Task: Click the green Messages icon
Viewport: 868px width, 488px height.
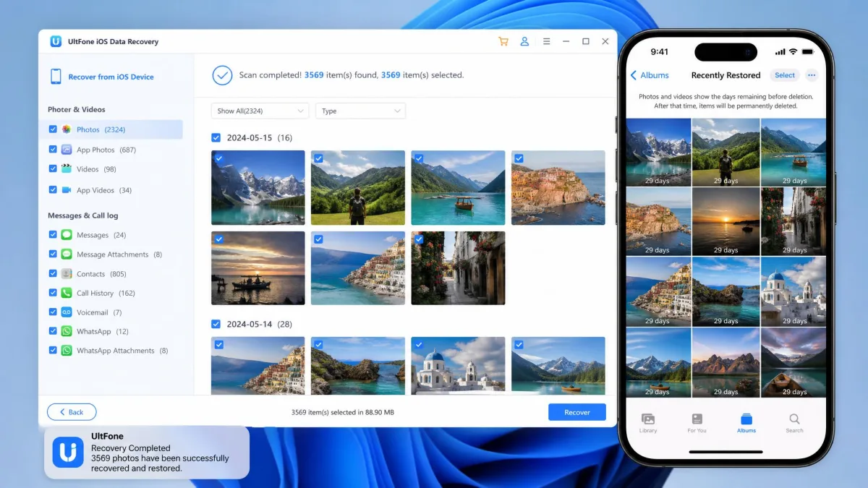Action: [x=67, y=235]
